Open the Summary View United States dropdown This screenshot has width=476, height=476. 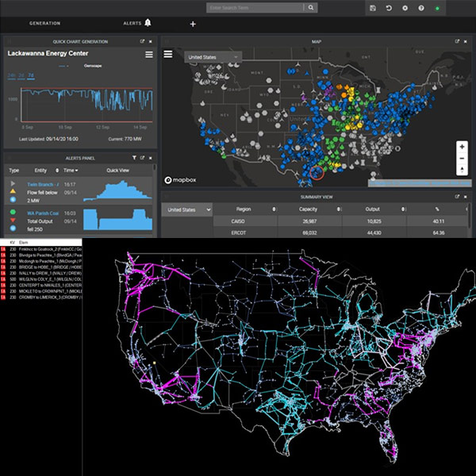[187, 209]
